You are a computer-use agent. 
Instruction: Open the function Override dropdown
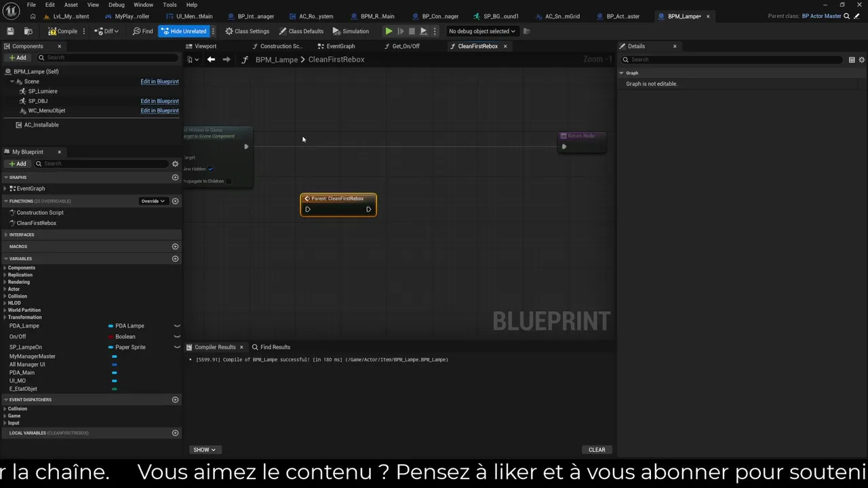click(x=153, y=201)
